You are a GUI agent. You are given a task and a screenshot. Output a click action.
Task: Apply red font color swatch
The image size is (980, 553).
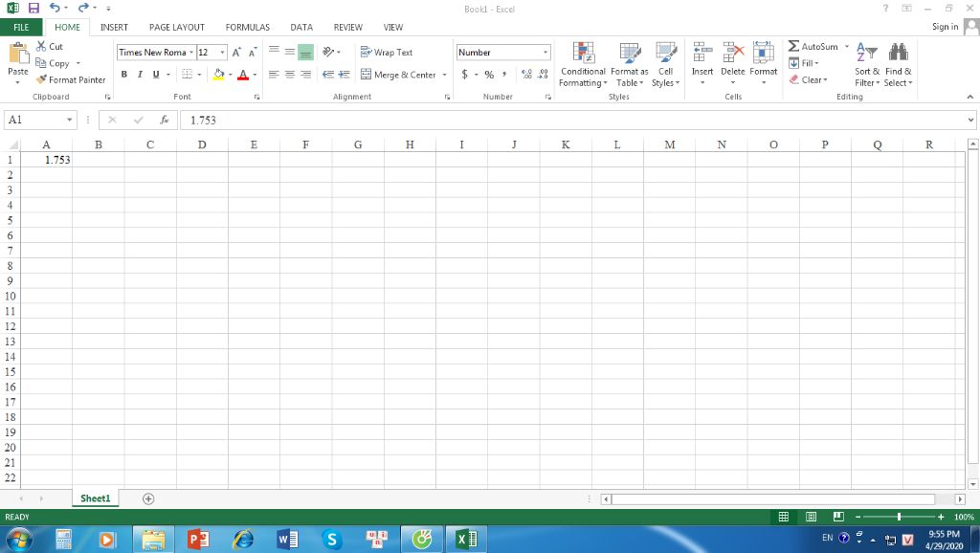[243, 75]
